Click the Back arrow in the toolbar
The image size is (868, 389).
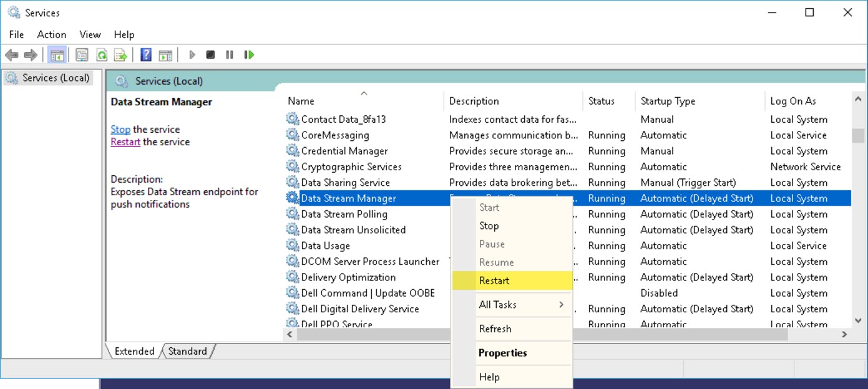coord(12,55)
